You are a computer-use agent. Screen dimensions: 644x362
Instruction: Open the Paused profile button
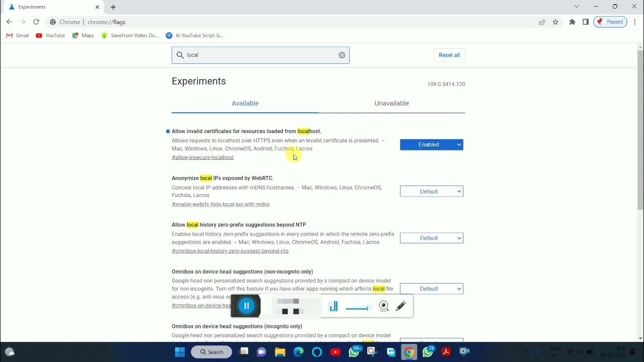pyautogui.click(x=610, y=22)
